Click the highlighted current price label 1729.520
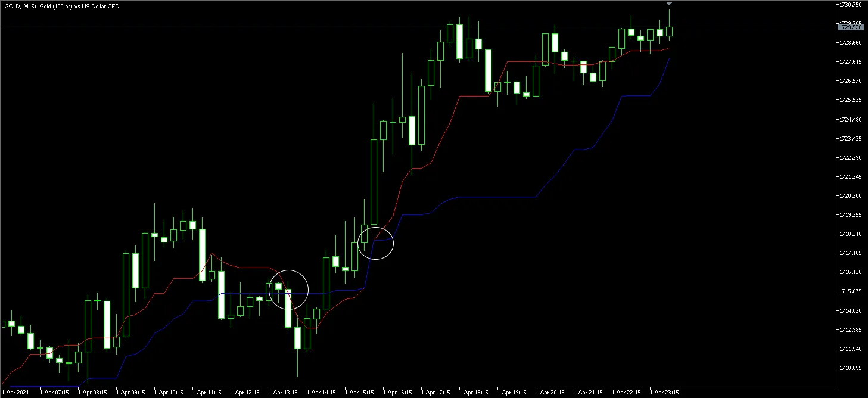 pyautogui.click(x=850, y=27)
